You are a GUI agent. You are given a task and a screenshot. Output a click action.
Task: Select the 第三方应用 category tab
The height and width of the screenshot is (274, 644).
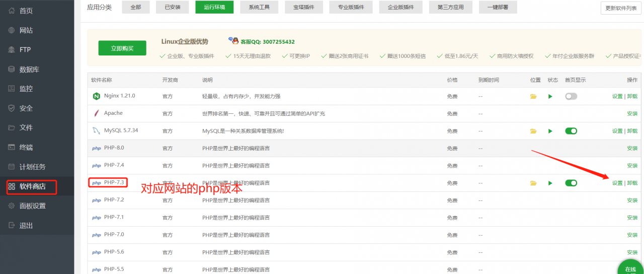[450, 8]
